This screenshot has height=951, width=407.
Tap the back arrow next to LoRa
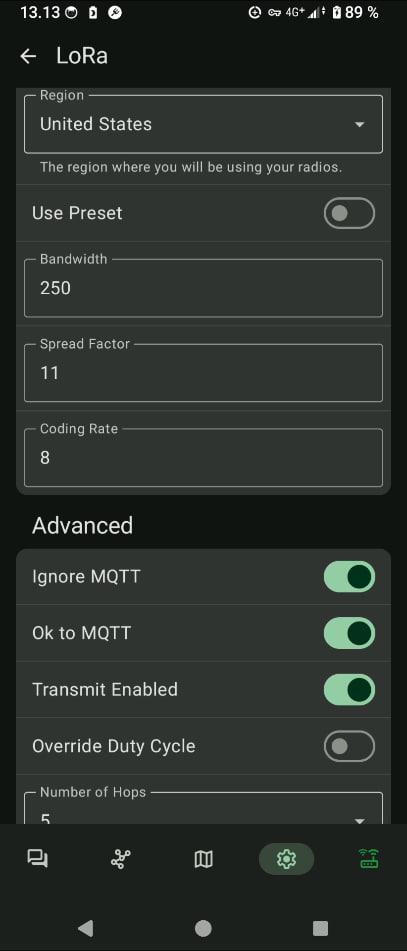pyautogui.click(x=28, y=56)
